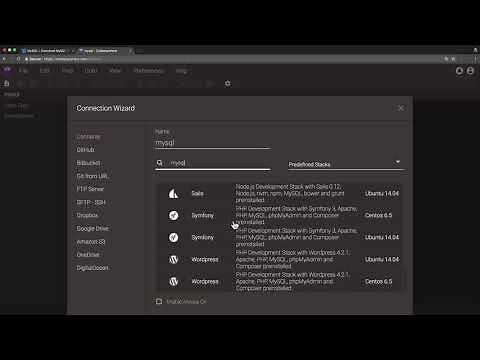Open the Predefined Stacks dropdown
This screenshot has width=480, height=360.
pos(346,164)
